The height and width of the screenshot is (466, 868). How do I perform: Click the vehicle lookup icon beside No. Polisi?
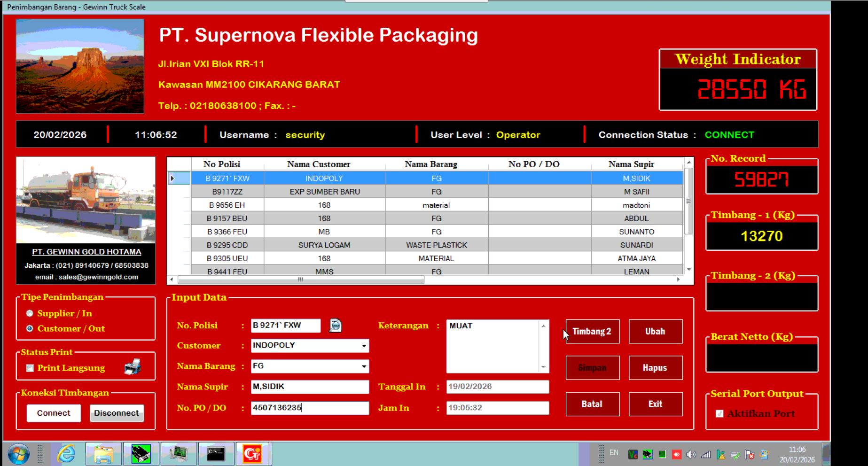coord(335,325)
